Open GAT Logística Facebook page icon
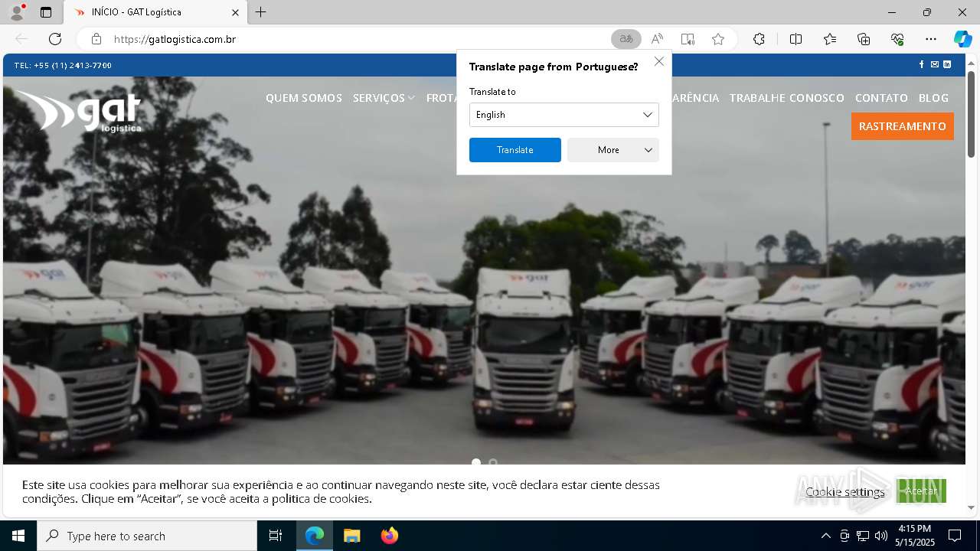Screen dimensions: 980x551 coord(921,65)
